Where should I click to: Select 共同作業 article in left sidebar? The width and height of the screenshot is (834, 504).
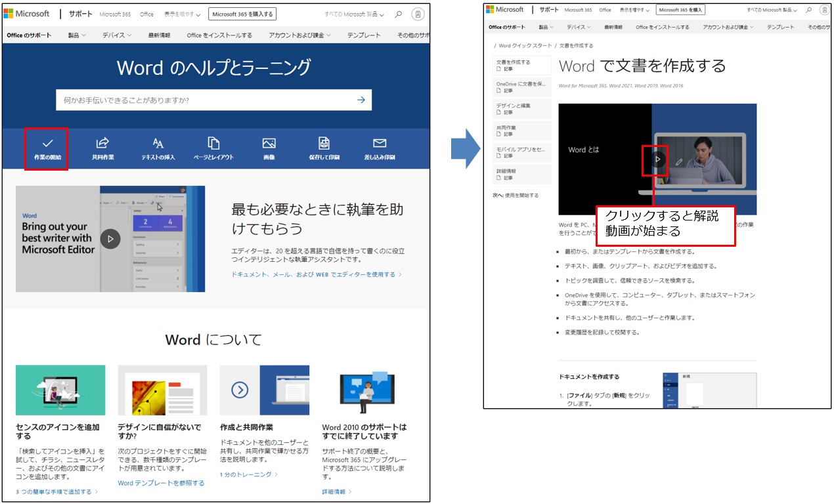(522, 131)
